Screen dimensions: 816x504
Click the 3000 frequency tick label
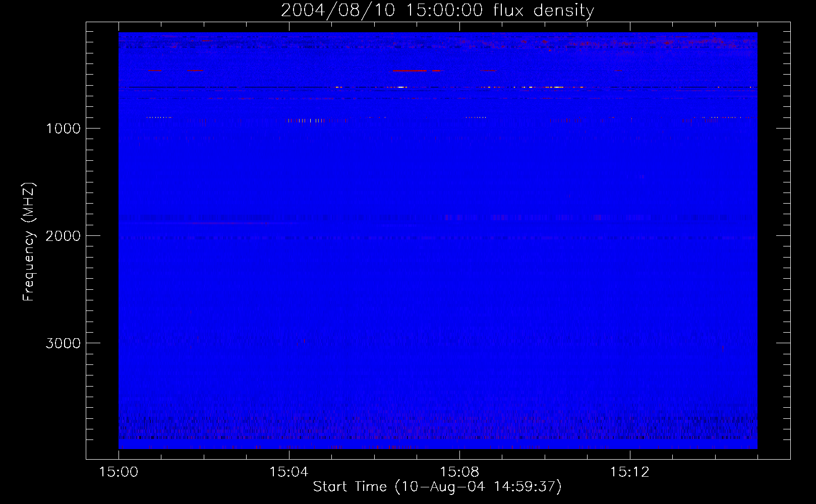point(63,343)
